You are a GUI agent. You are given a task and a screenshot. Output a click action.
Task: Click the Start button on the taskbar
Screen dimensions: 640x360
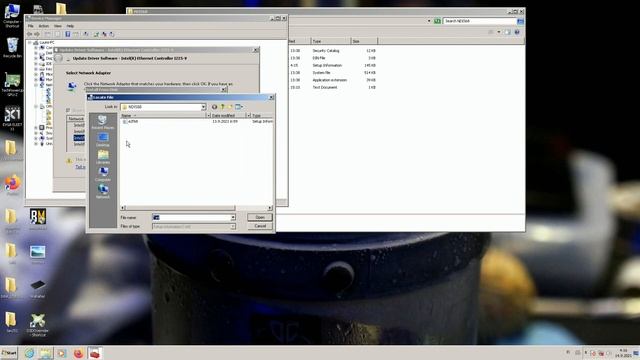click(x=9, y=353)
